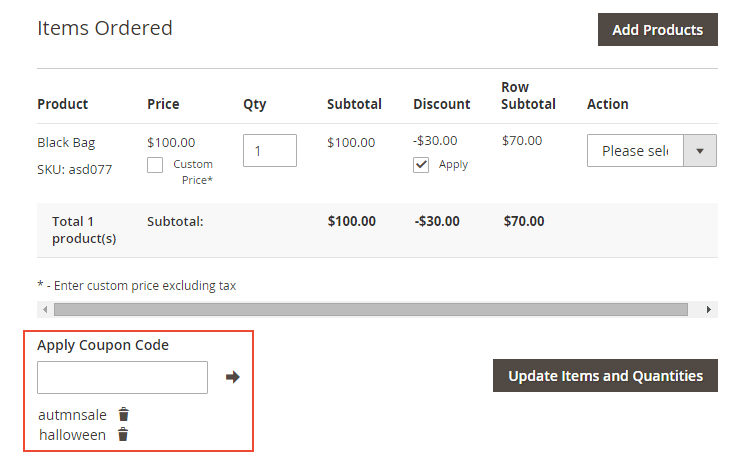Focus the Qty input for Black Bag

point(270,151)
